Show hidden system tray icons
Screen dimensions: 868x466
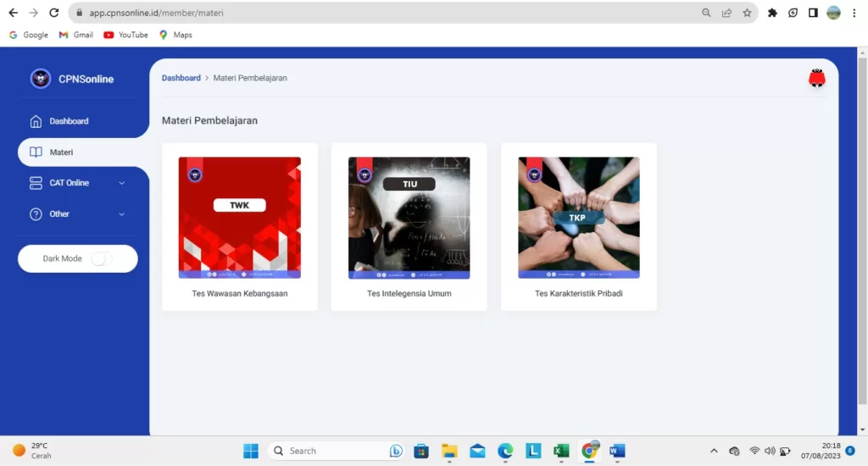[x=714, y=451]
